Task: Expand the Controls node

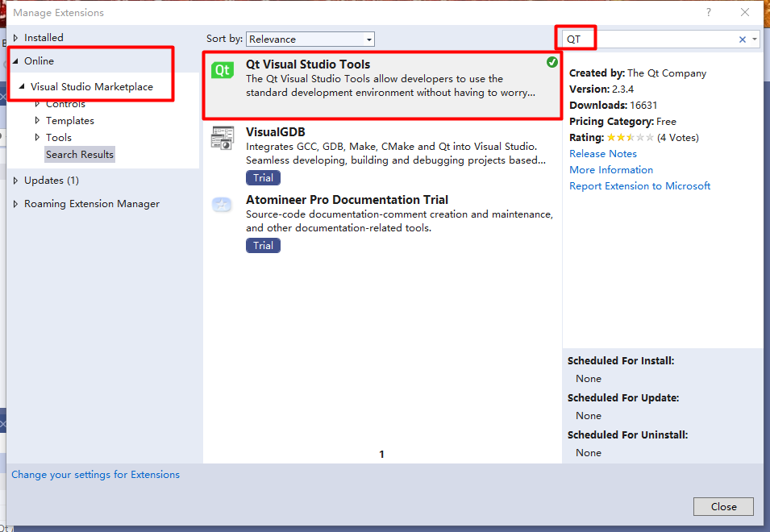Action: point(37,103)
